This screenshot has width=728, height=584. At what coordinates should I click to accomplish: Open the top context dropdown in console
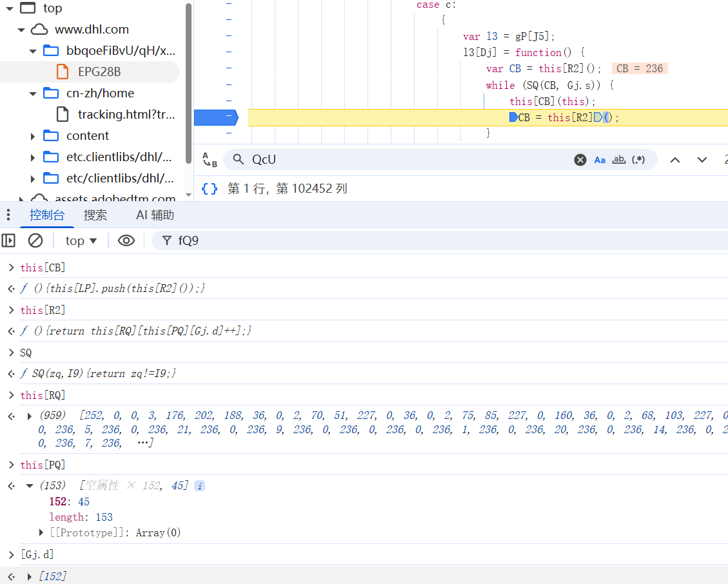pos(81,240)
